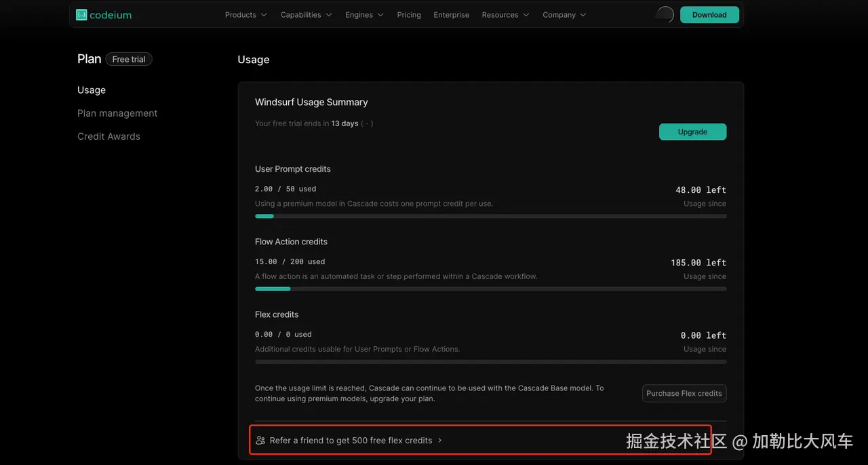Open Credit Awards section
The height and width of the screenshot is (465, 868).
[108, 136]
